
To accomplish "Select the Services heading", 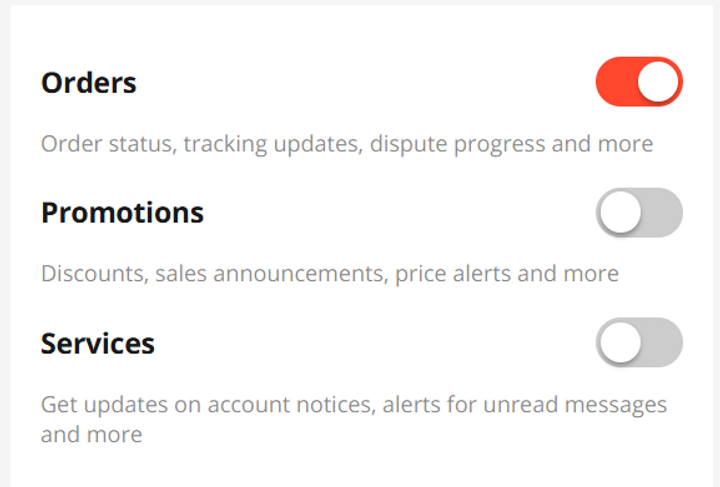I will (x=98, y=344).
